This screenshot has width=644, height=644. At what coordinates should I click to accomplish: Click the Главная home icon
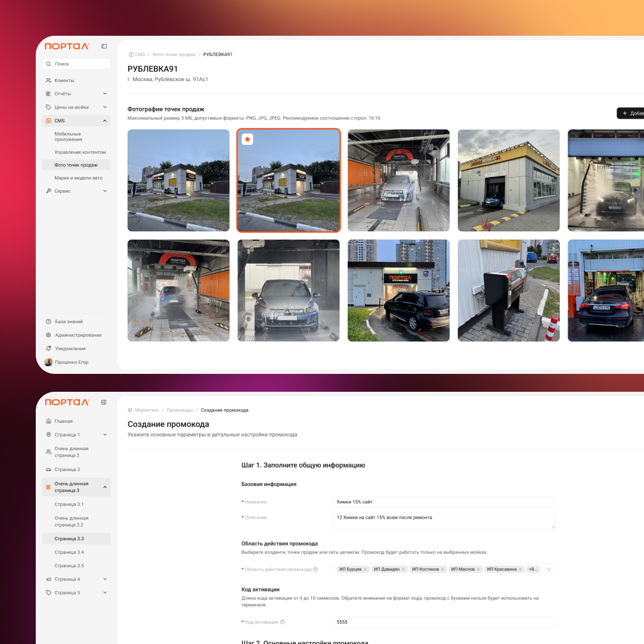click(48, 421)
